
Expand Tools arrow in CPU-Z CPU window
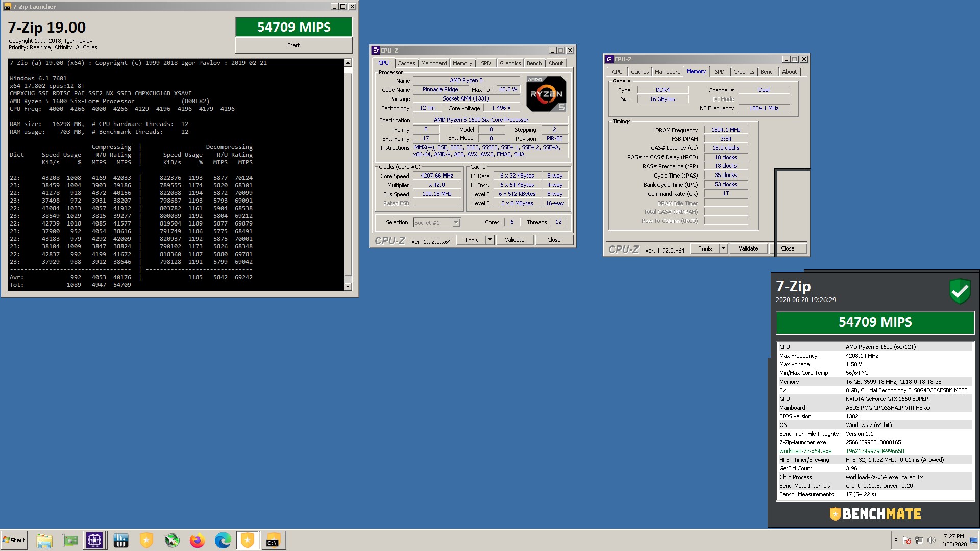coord(489,240)
